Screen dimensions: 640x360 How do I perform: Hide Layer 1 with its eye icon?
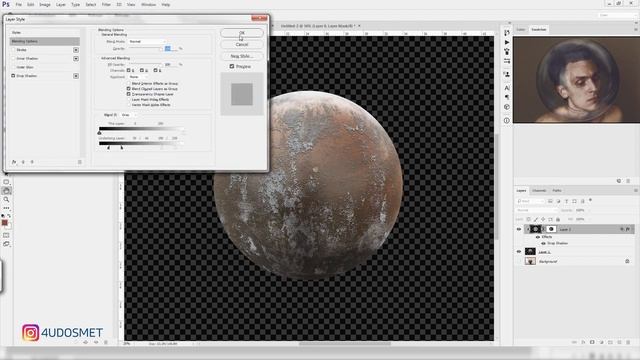519,252
